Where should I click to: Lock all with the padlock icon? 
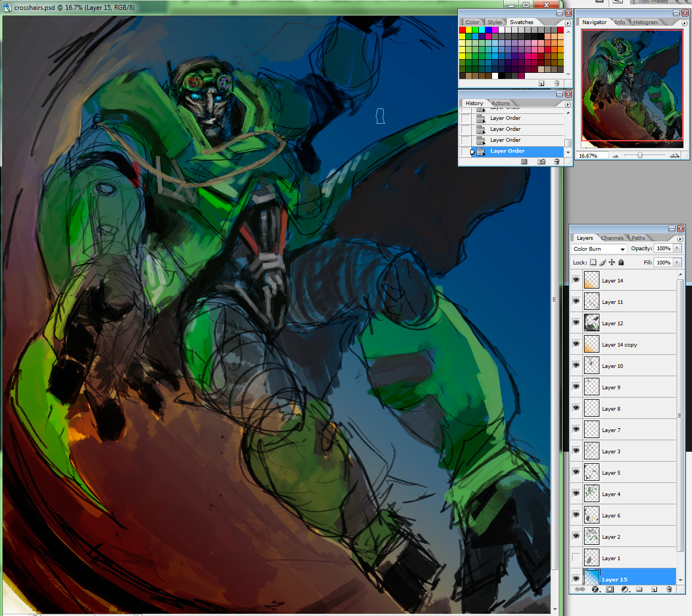click(x=621, y=262)
